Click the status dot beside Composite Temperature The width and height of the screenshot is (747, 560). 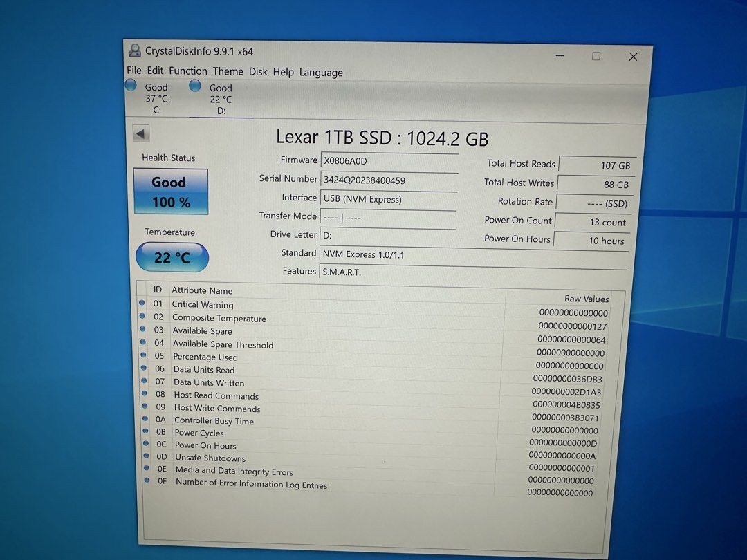pyautogui.click(x=142, y=315)
